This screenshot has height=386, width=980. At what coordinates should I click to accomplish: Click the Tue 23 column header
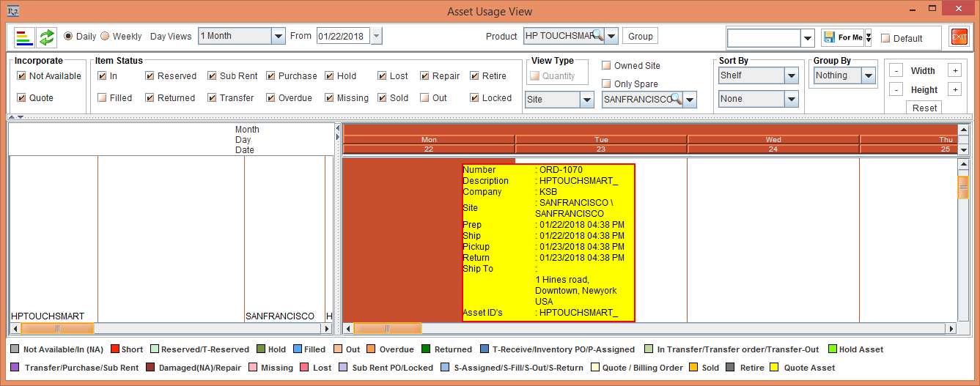(x=601, y=144)
